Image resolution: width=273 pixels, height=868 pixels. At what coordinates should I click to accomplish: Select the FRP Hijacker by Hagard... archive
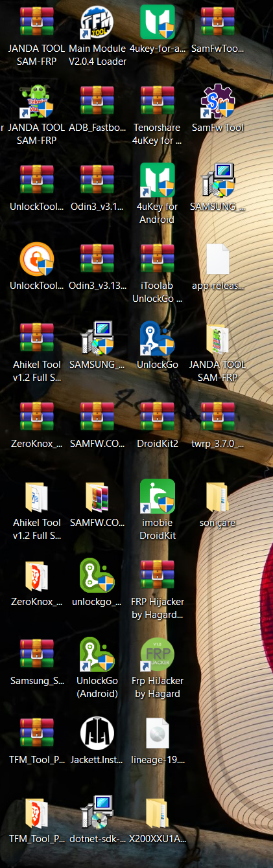pyautogui.click(x=157, y=575)
